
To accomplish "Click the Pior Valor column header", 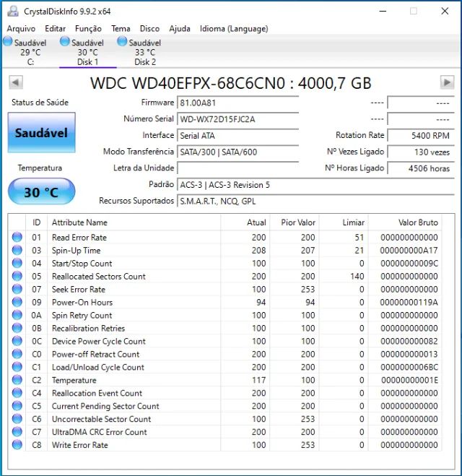I will [x=295, y=222].
